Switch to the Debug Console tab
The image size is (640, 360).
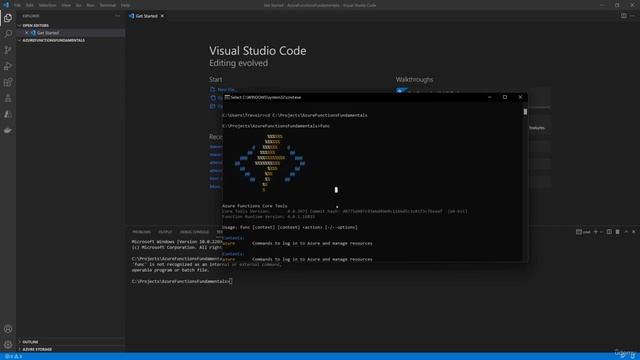point(194,232)
